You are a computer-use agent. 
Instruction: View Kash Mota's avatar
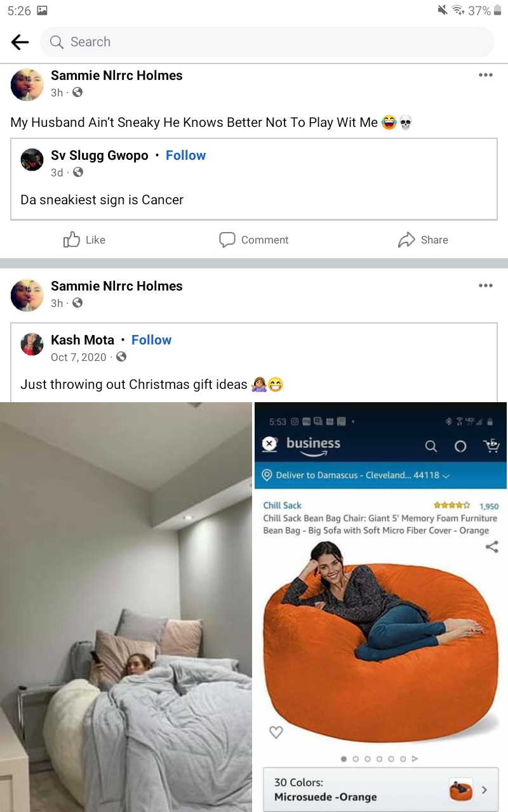pyautogui.click(x=32, y=344)
